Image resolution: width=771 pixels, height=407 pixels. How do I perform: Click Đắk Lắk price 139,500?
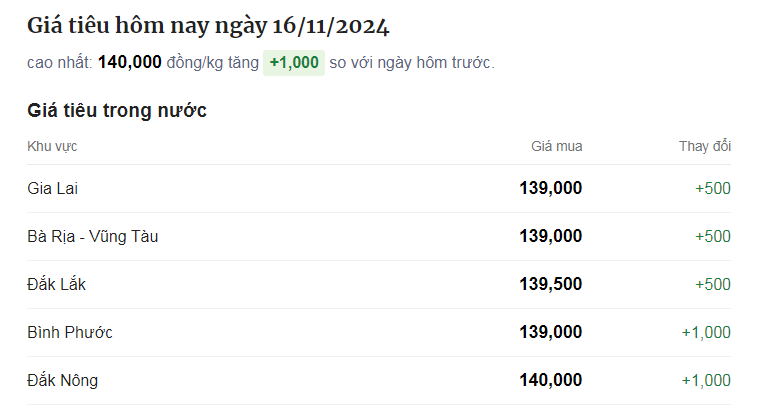point(551,284)
